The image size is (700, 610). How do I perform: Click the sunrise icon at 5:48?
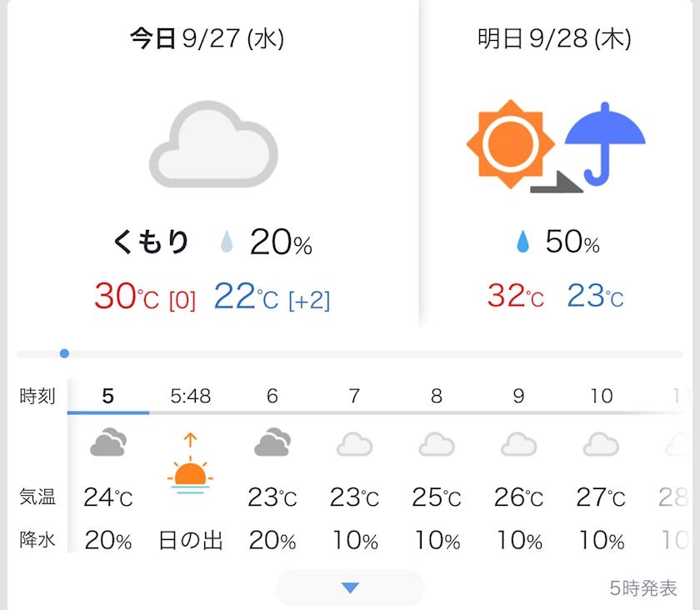(191, 465)
